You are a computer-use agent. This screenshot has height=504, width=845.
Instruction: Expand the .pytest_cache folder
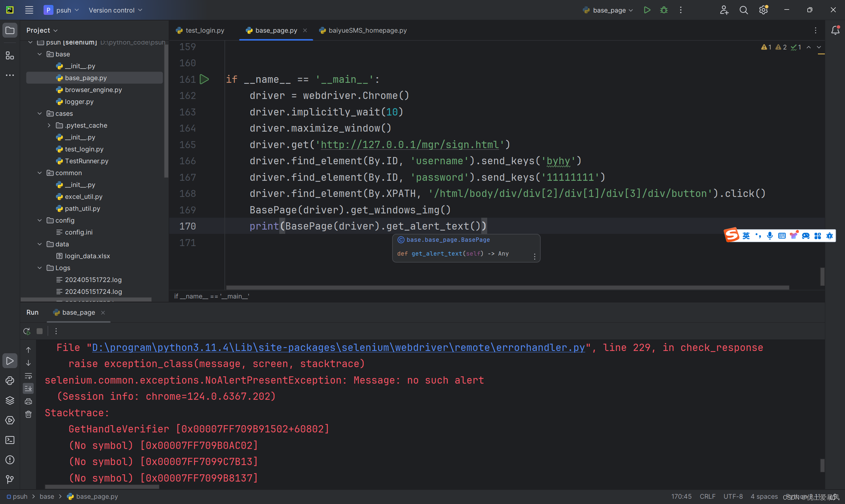coord(49,125)
